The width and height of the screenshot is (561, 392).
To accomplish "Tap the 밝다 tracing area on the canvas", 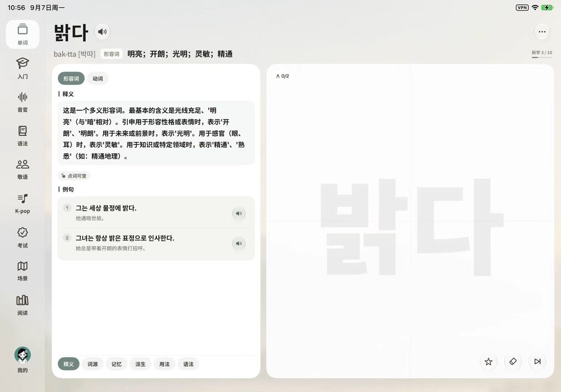I will 412,227.
